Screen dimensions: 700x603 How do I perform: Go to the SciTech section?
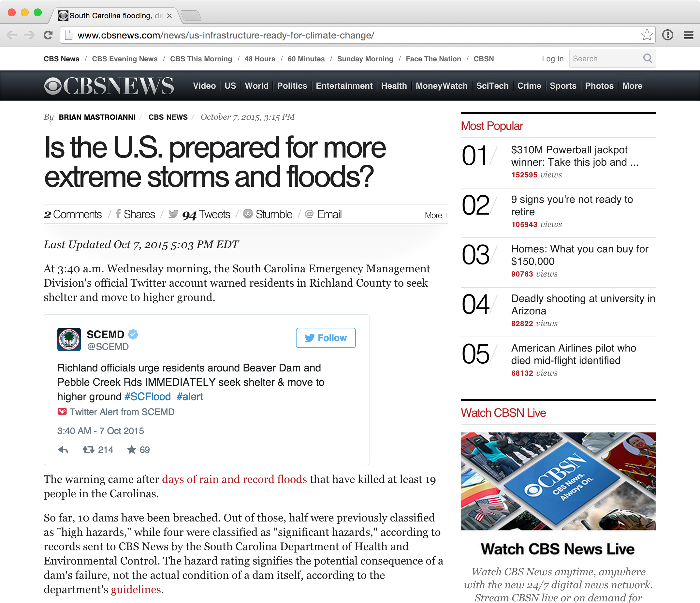click(x=492, y=86)
